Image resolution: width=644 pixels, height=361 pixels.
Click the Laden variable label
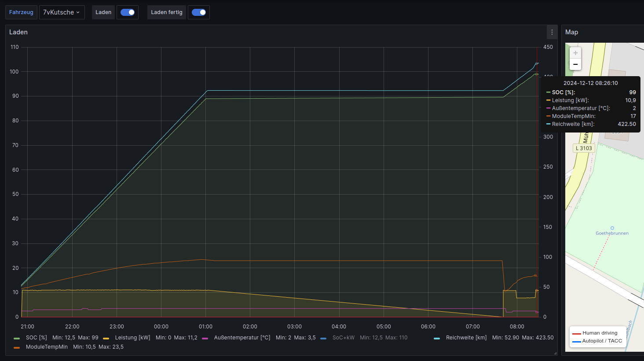coord(103,12)
